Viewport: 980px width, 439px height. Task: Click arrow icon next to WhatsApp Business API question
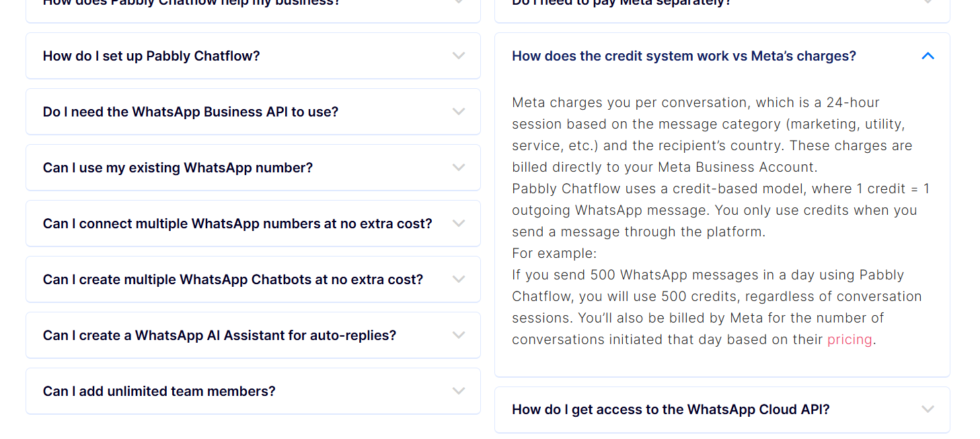pos(459,112)
